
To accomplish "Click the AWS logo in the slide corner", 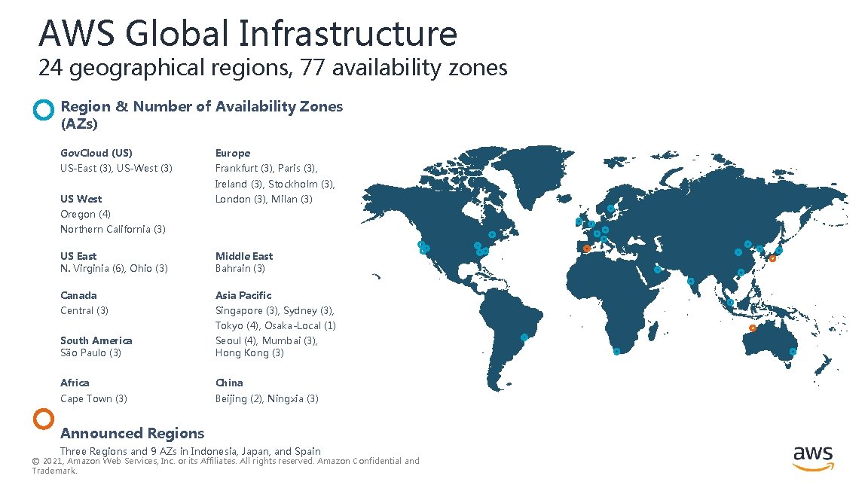I will (813, 458).
